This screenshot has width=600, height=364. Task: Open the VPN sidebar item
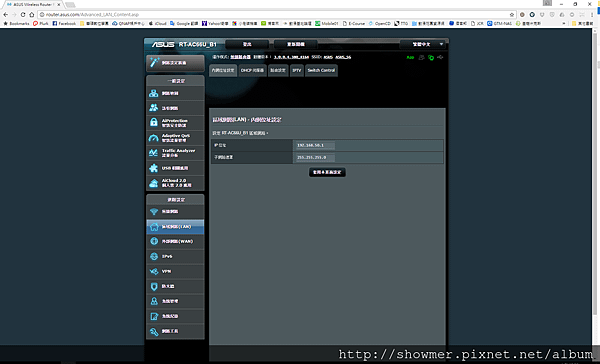tap(175, 271)
